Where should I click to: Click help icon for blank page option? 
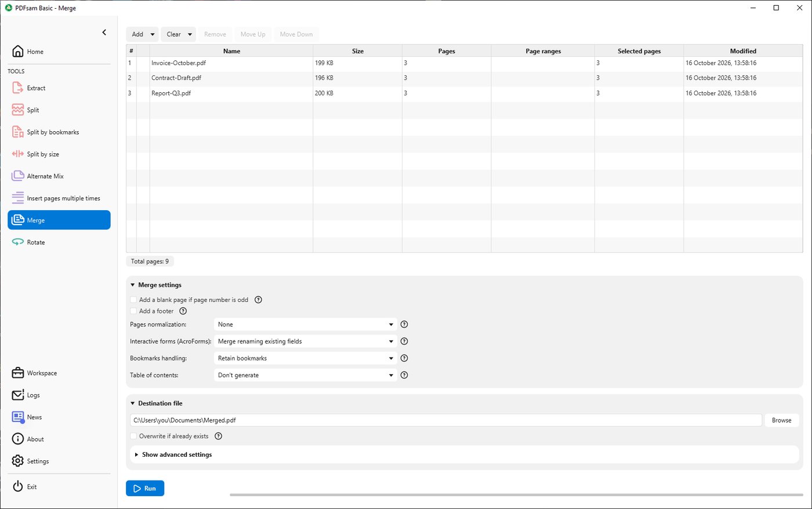[x=259, y=299]
